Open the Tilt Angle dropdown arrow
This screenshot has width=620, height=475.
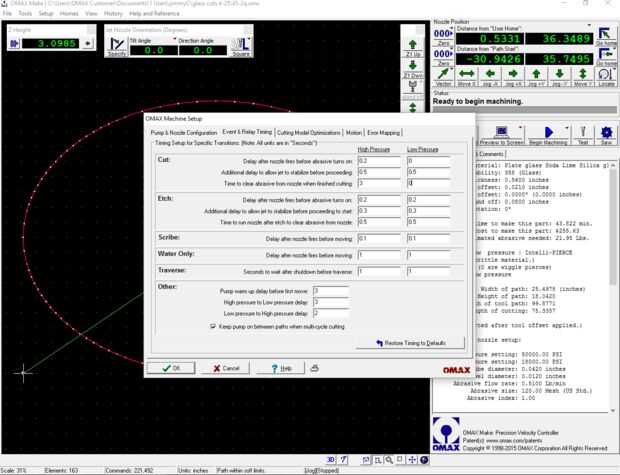[174, 40]
